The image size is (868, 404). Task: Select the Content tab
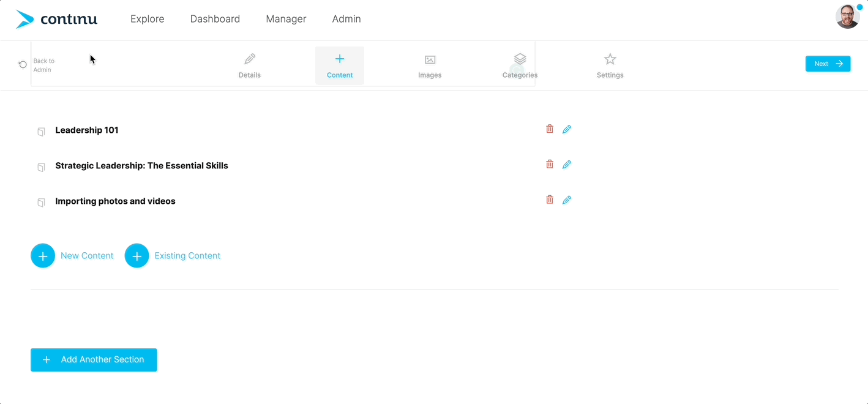pyautogui.click(x=340, y=65)
